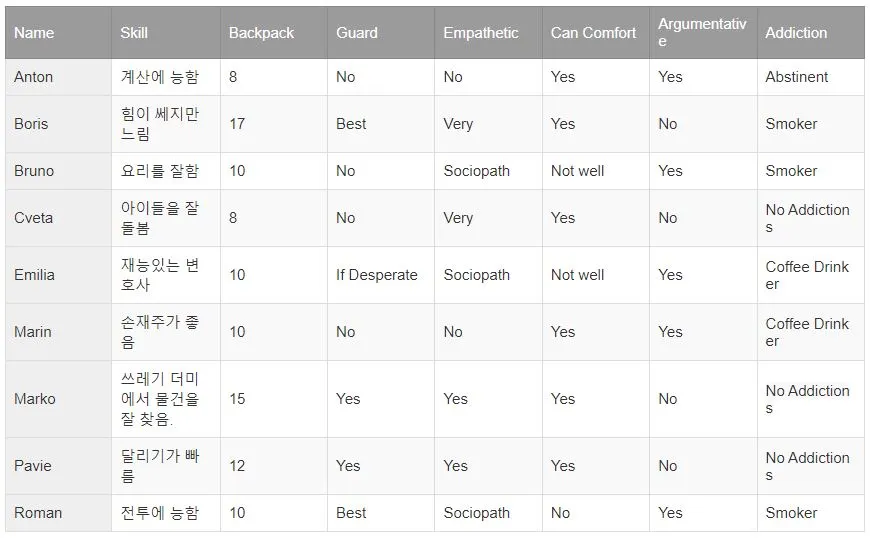
Task: Select the Anton name cell
Action: [34, 77]
